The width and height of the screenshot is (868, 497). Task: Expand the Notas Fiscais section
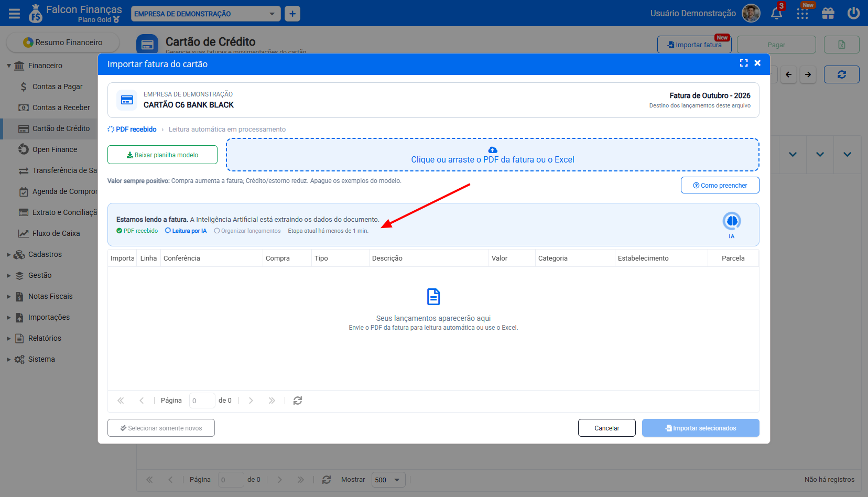[9, 296]
